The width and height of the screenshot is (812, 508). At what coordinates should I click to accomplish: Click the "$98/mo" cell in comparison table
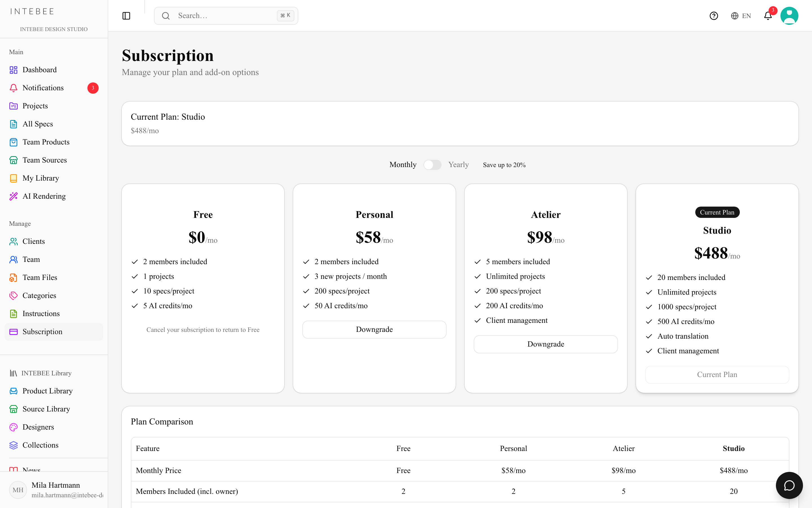click(623, 471)
